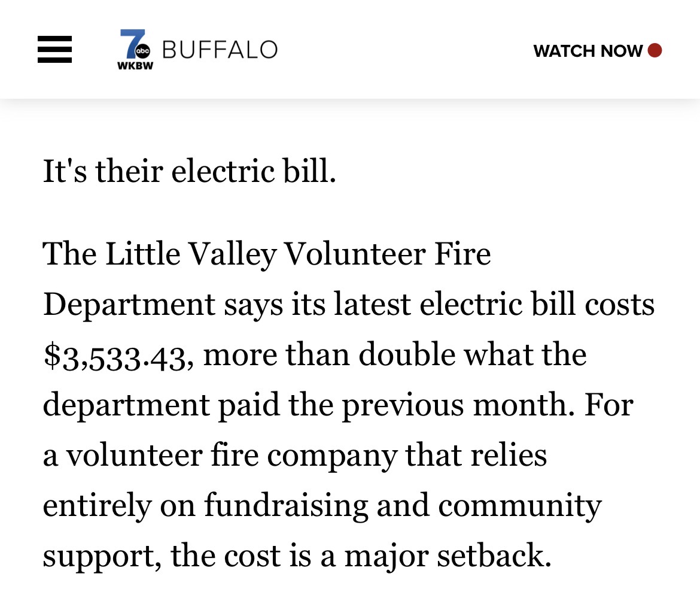Click the BUFFALO wordmark in header
Viewport: 700px width, 607px height.
220,50
